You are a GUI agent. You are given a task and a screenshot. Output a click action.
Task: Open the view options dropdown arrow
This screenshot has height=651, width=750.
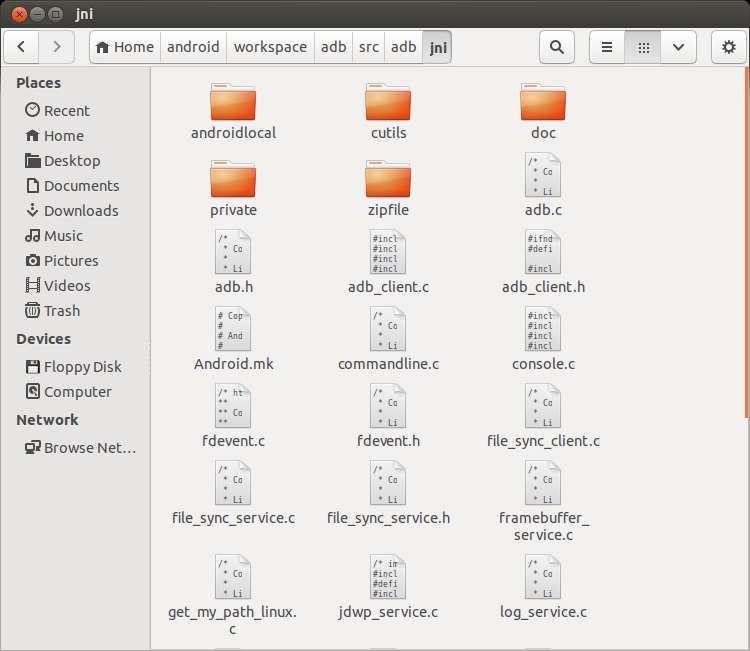coord(678,47)
